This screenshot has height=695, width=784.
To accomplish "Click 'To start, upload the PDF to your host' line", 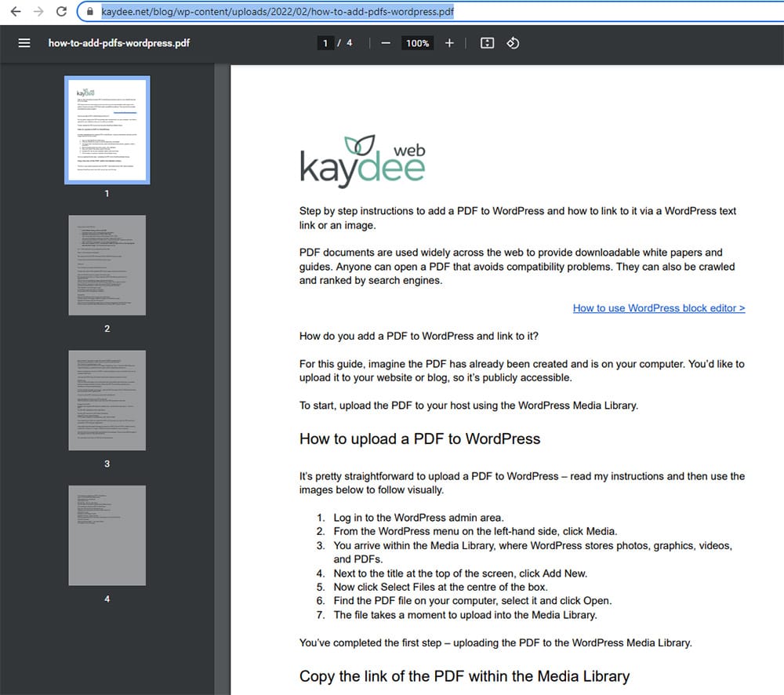I will pos(469,406).
